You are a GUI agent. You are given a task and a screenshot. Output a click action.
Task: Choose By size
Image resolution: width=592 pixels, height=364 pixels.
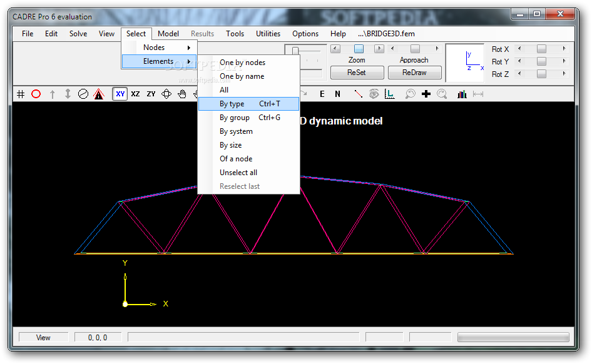(x=249, y=145)
